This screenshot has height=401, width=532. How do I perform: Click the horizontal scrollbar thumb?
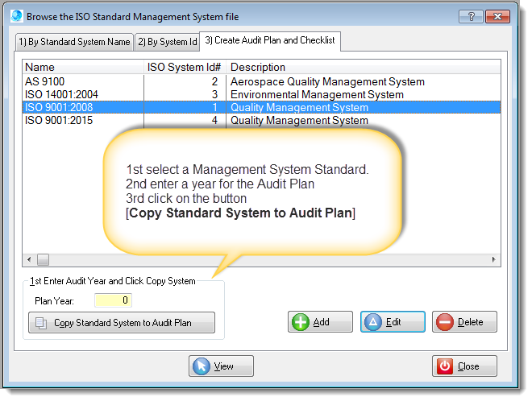(43, 260)
